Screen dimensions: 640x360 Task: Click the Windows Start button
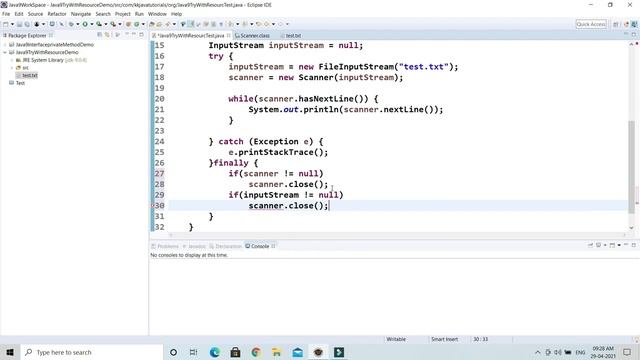point(10,352)
